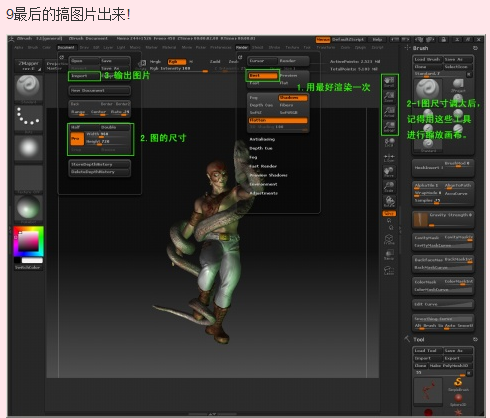Open the material sphere thumbnail on left shelf
This screenshot has width=490, height=418.
[28, 209]
